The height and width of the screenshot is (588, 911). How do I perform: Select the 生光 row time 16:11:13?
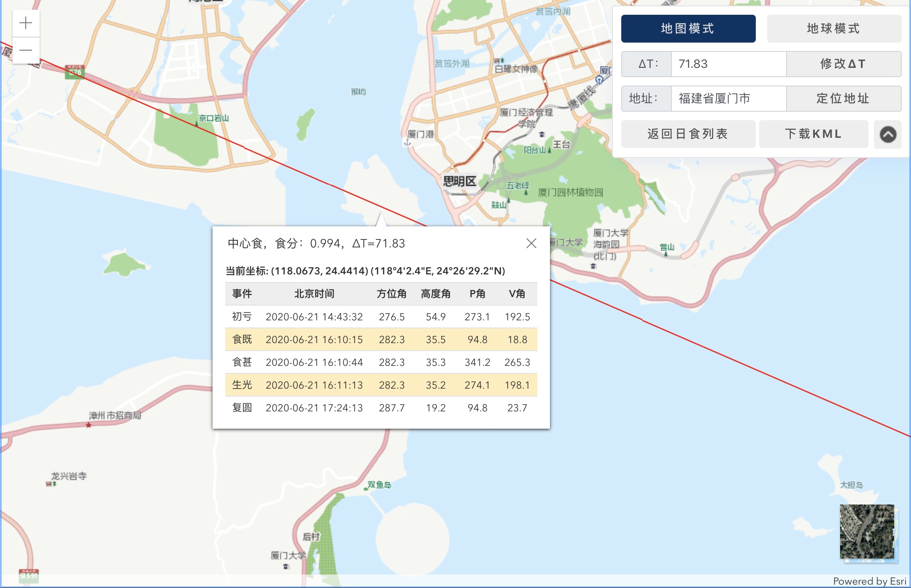[x=314, y=385]
